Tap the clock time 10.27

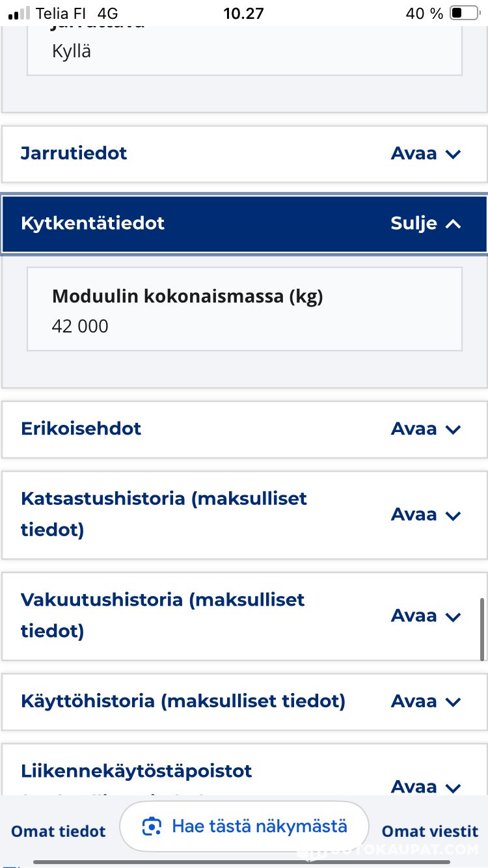tap(243, 13)
